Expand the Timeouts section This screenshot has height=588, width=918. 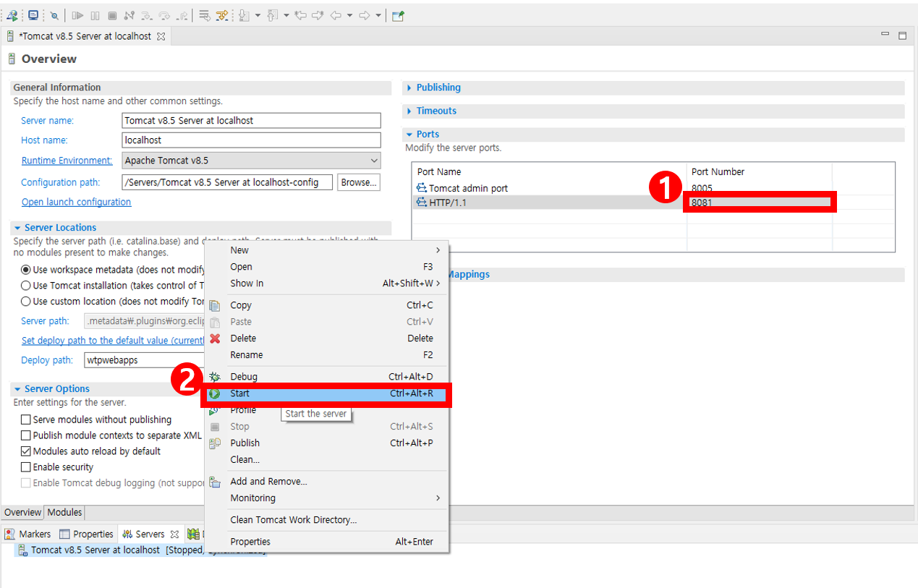409,111
